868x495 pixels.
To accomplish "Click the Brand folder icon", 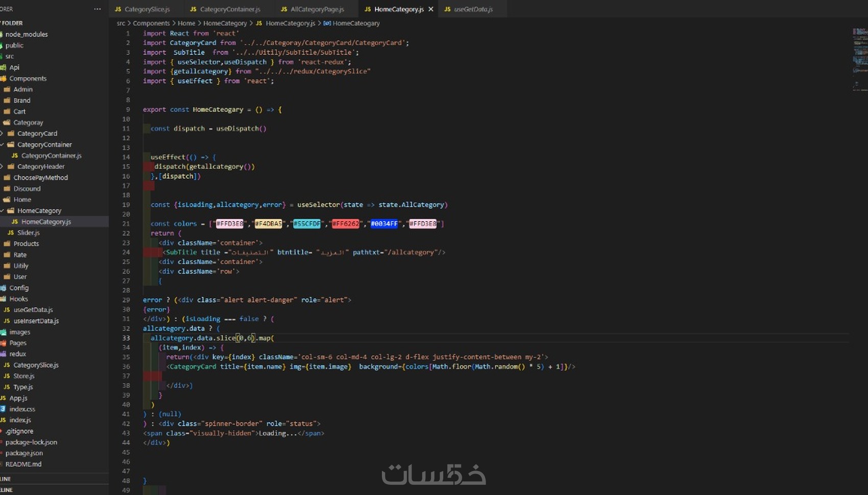I will coord(7,101).
